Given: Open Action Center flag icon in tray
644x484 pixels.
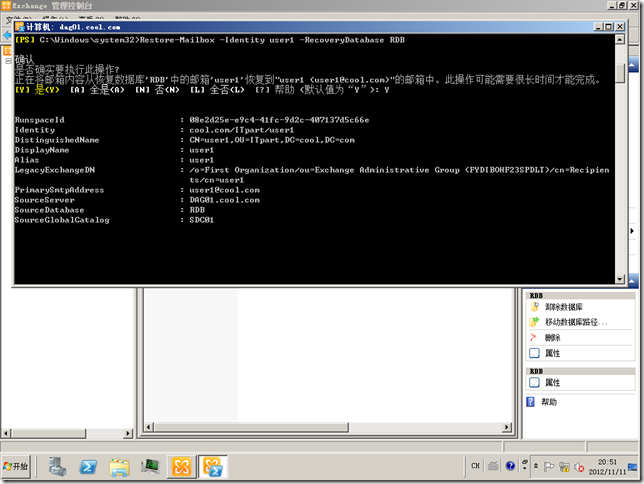Looking at the screenshot, I should coord(549,467).
